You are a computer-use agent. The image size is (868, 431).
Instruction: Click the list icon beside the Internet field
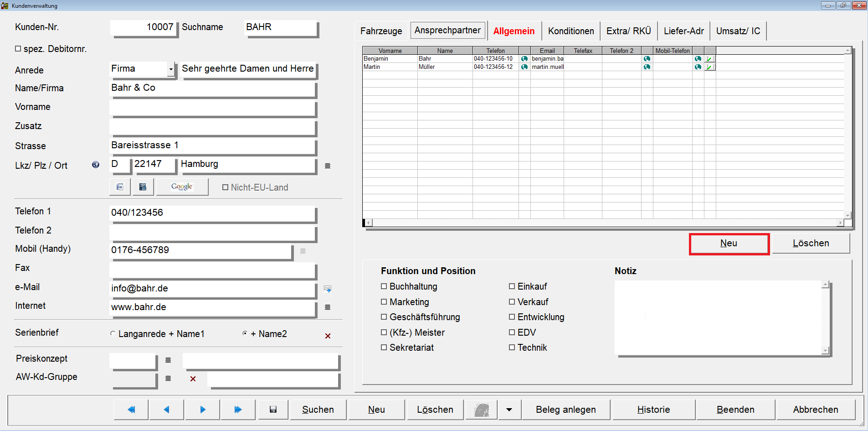click(327, 307)
